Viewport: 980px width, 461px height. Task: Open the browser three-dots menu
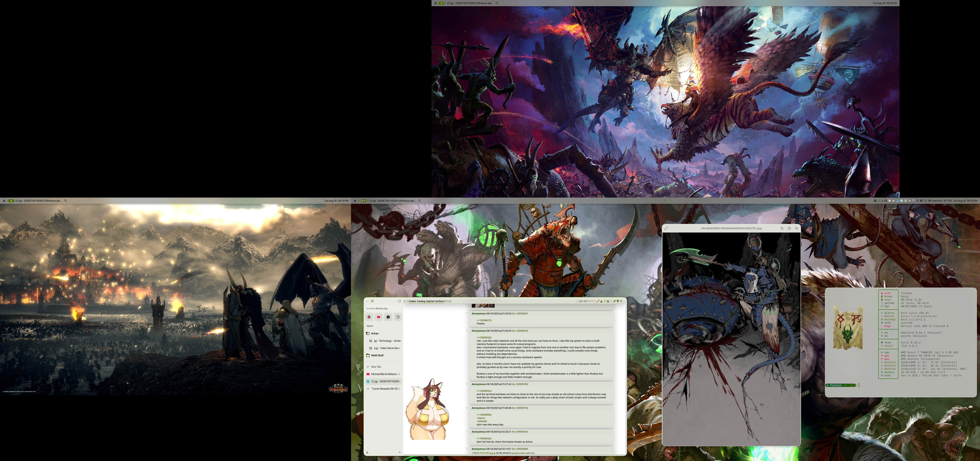click(x=367, y=301)
